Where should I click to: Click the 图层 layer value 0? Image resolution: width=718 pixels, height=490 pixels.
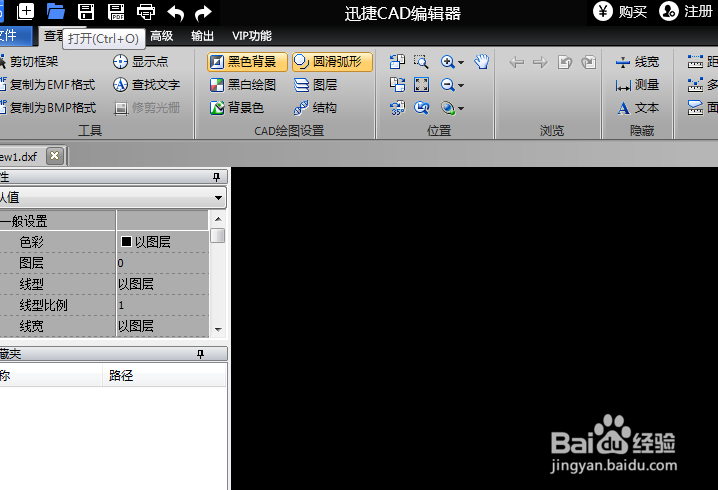pos(163,263)
